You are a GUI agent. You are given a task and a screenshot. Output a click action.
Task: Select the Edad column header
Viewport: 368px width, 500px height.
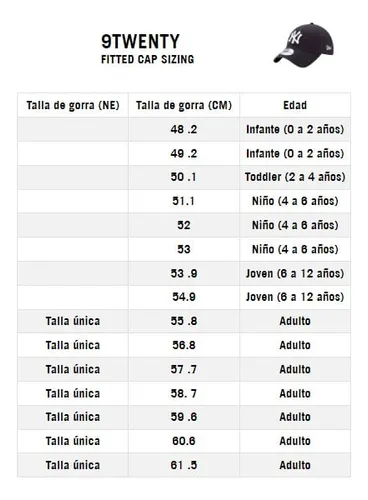[295, 105]
